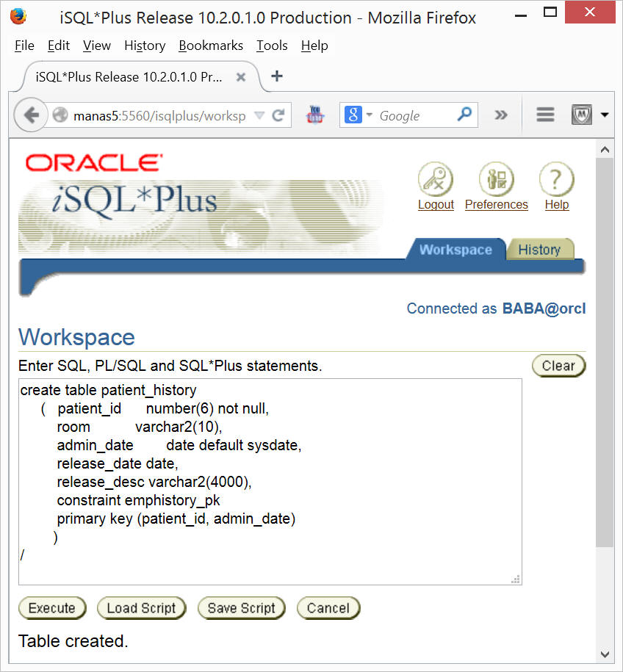This screenshot has width=623, height=672.
Task: Click the 'release_desc varchar2(4000),' line
Action: coord(154,482)
